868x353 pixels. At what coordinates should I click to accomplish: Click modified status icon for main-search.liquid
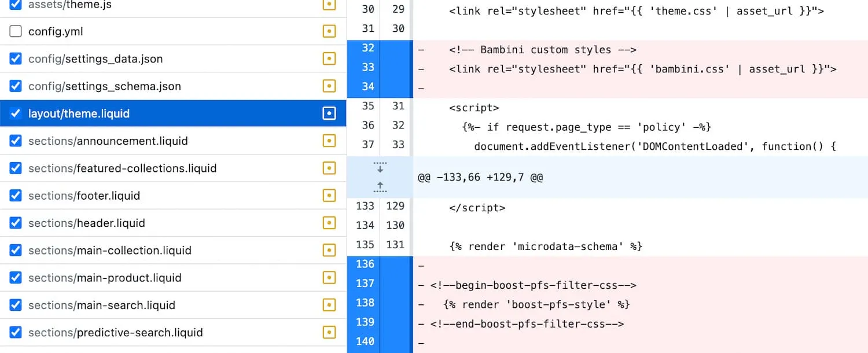329,305
